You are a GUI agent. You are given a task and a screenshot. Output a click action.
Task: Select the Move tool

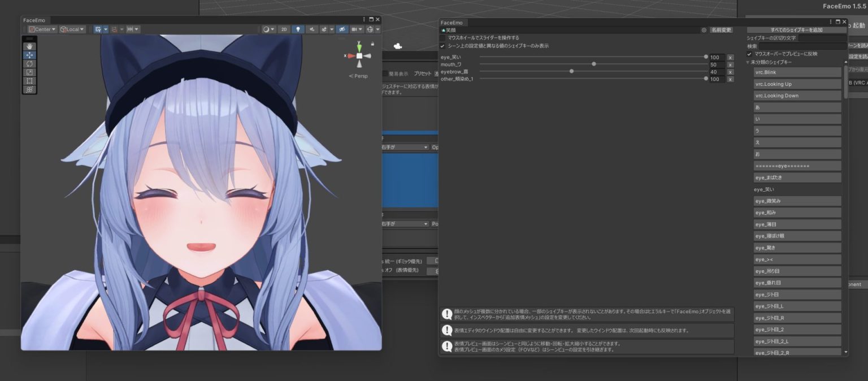(x=29, y=55)
